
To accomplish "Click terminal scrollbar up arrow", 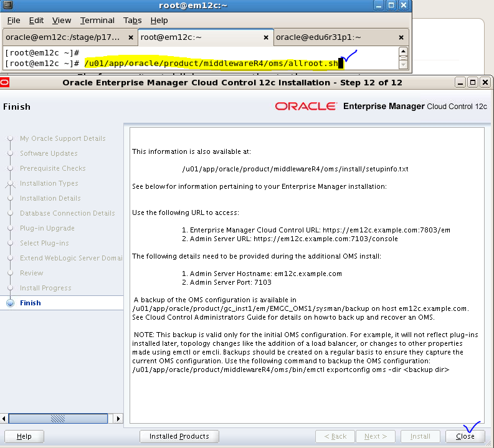I will coord(403,51).
